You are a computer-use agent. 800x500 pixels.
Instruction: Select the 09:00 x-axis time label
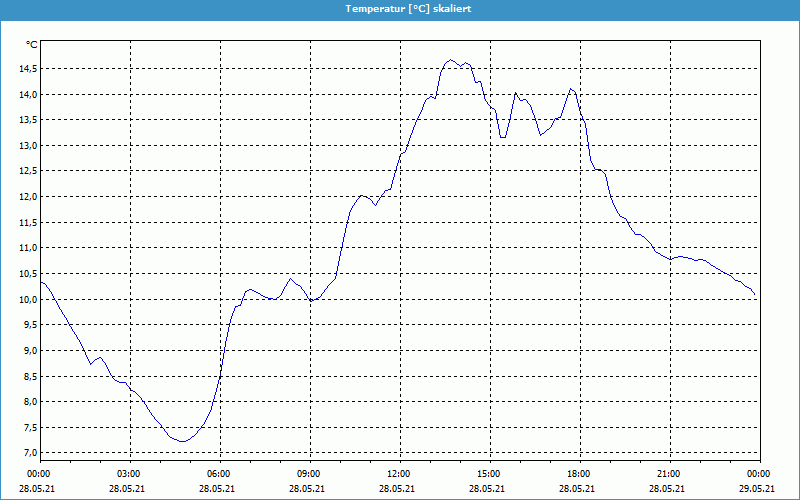tap(309, 474)
